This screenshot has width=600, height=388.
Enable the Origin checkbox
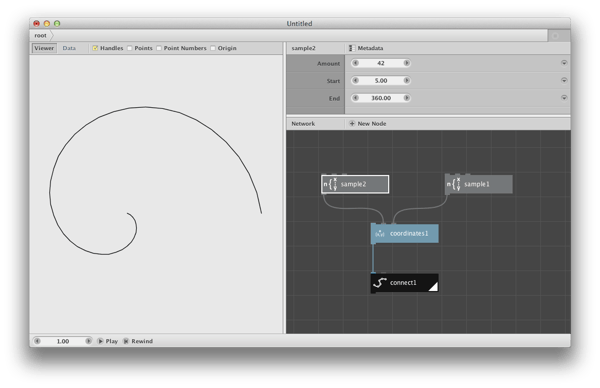[213, 48]
